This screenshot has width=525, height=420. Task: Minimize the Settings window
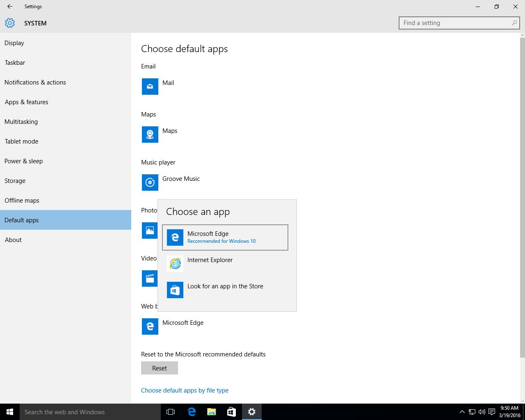[x=478, y=7]
